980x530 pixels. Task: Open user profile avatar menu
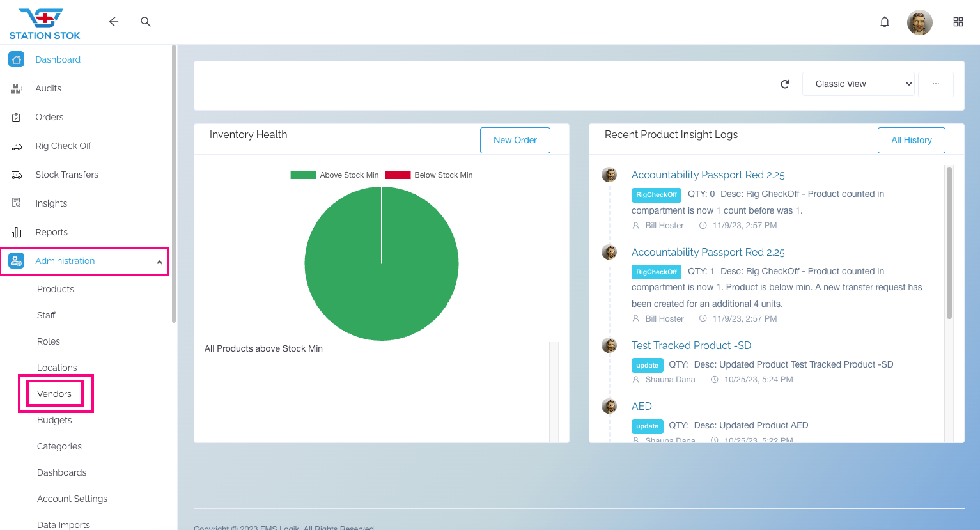click(x=920, y=22)
